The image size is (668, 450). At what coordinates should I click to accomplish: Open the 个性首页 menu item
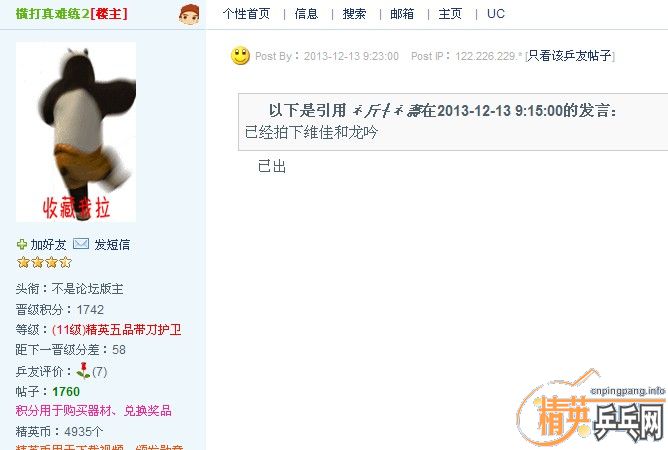246,14
